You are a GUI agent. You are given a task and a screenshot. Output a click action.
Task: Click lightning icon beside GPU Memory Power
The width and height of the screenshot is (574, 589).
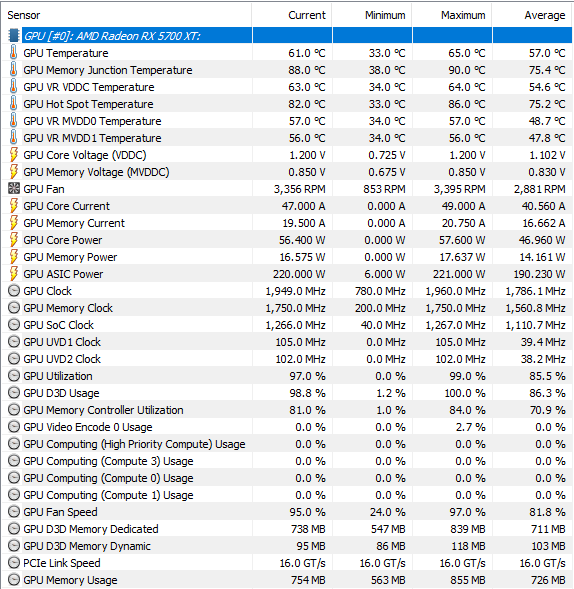click(x=14, y=257)
